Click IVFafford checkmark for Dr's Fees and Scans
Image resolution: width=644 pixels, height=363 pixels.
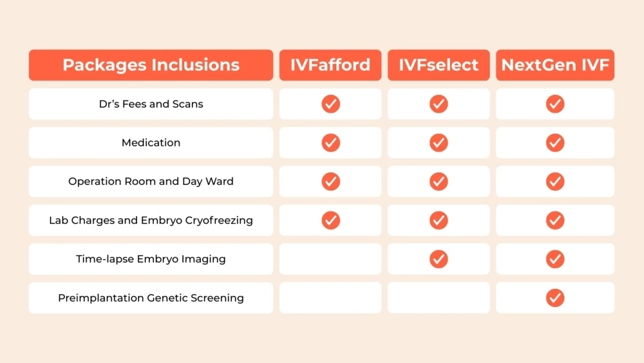[x=330, y=104]
